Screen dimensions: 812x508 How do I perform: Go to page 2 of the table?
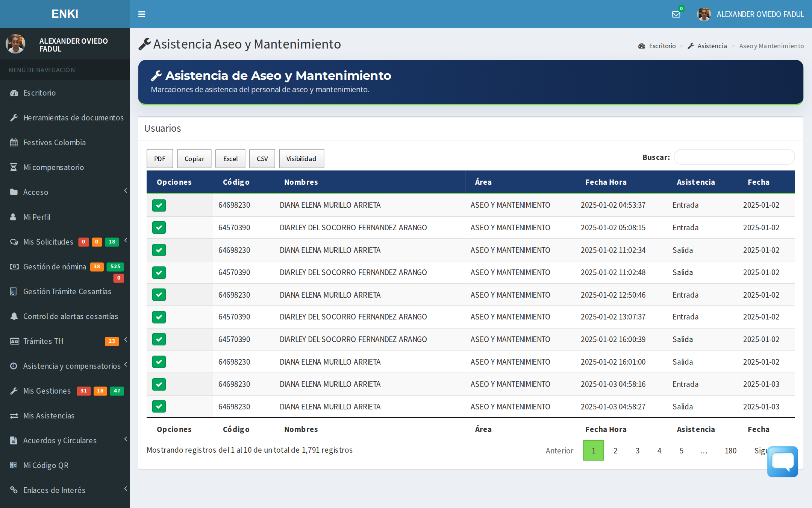[615, 451]
